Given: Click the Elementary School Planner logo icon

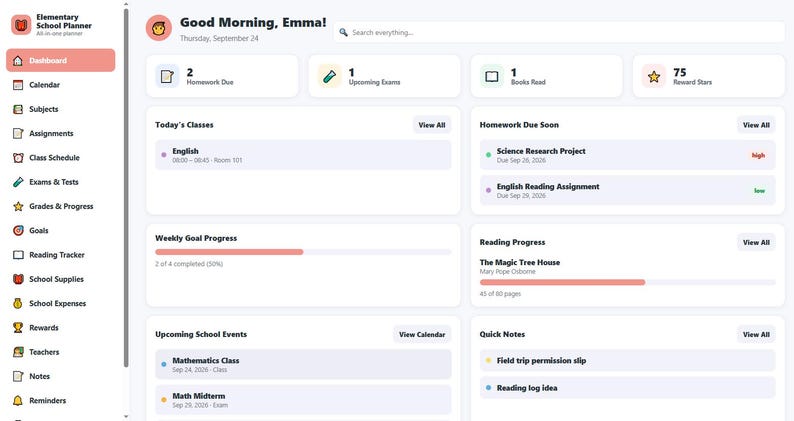Looking at the screenshot, I should [21, 25].
